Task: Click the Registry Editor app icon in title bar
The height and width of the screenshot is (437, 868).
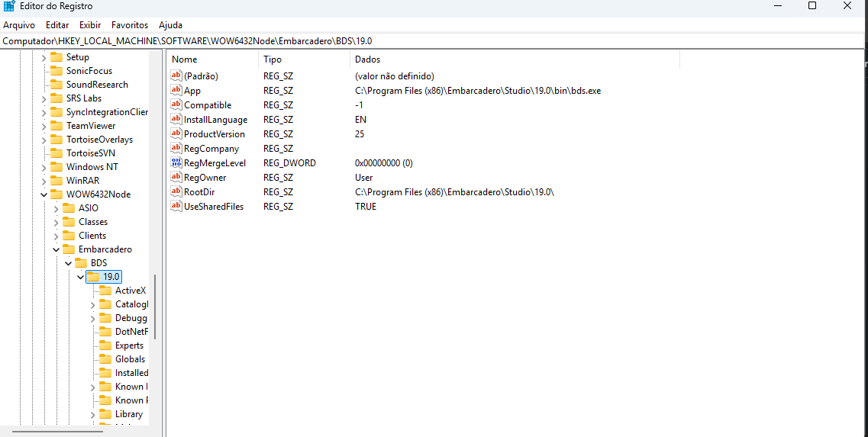Action: (9, 6)
